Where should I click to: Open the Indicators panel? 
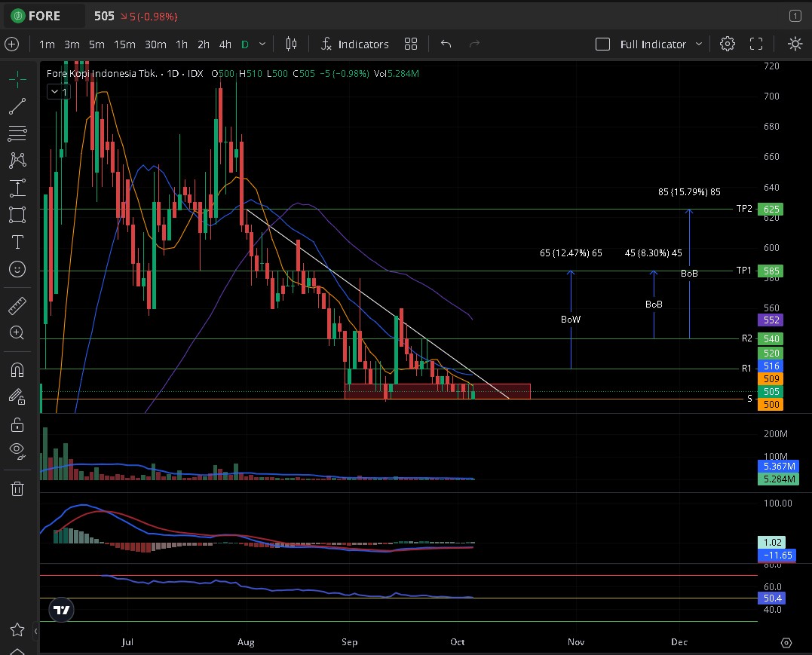tap(354, 44)
